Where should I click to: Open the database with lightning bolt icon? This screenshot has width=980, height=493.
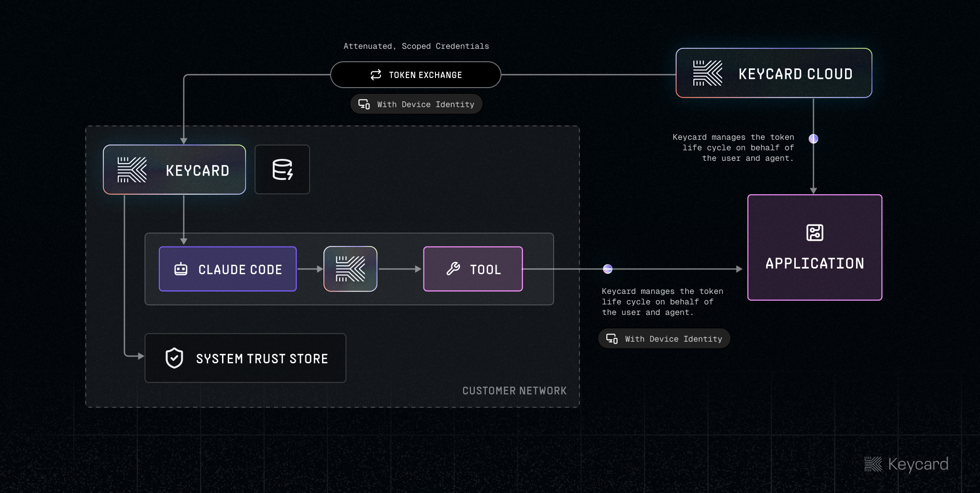tap(282, 169)
